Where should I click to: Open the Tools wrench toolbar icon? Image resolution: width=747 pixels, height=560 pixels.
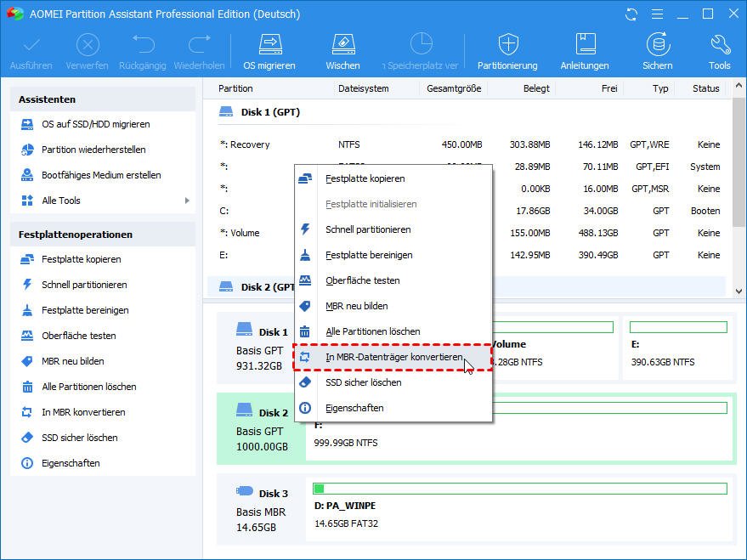point(720,45)
